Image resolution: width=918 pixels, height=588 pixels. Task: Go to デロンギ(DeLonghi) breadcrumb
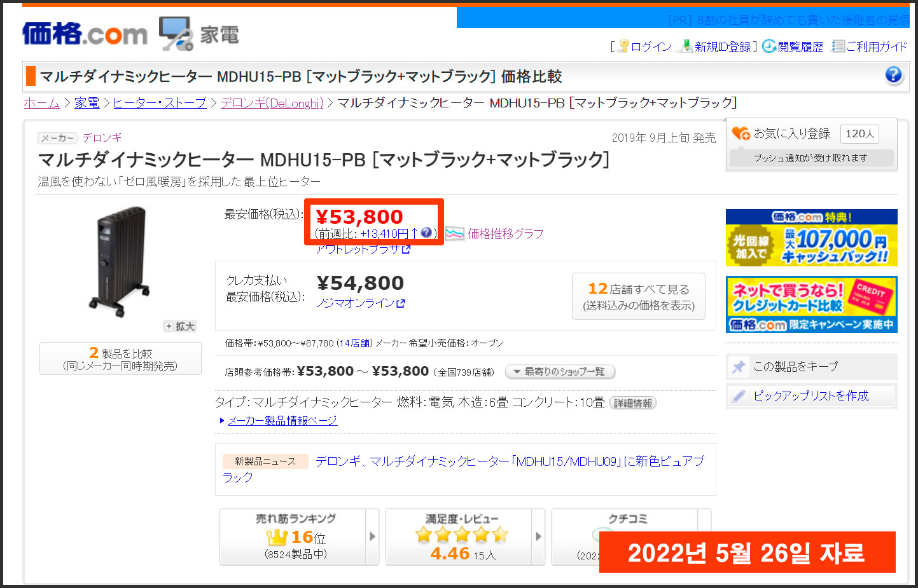pos(272,102)
